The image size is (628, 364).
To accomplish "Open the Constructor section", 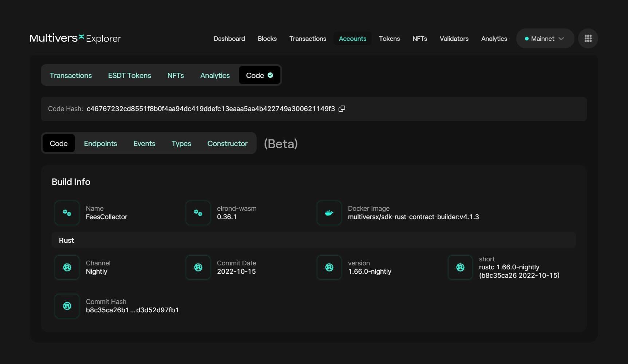I will 227,143.
